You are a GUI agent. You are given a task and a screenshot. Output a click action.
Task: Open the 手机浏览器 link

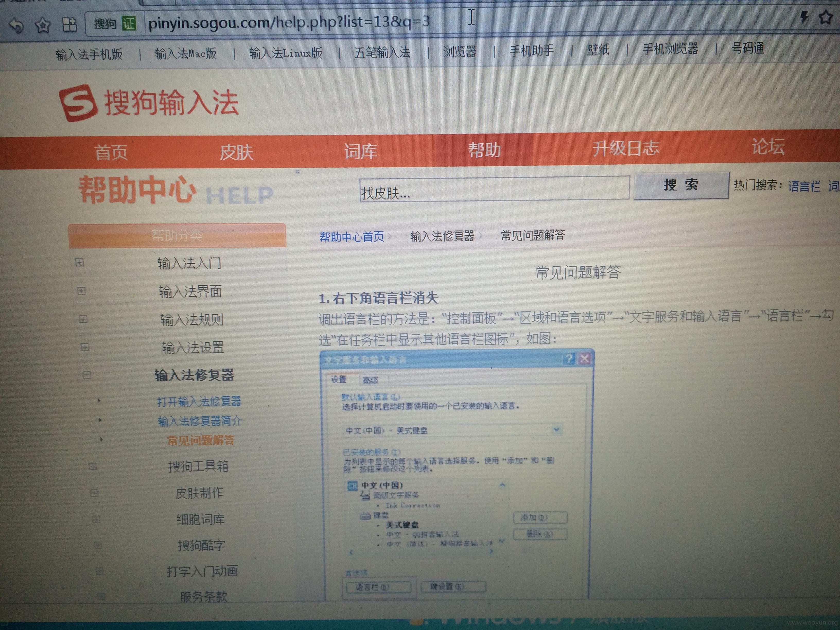(x=670, y=49)
